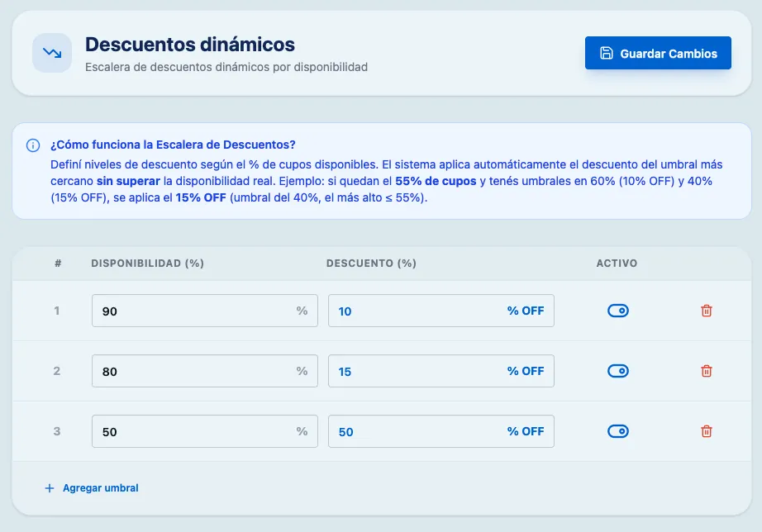Toggle the active switch for row 3
762x532 pixels.
click(x=617, y=431)
